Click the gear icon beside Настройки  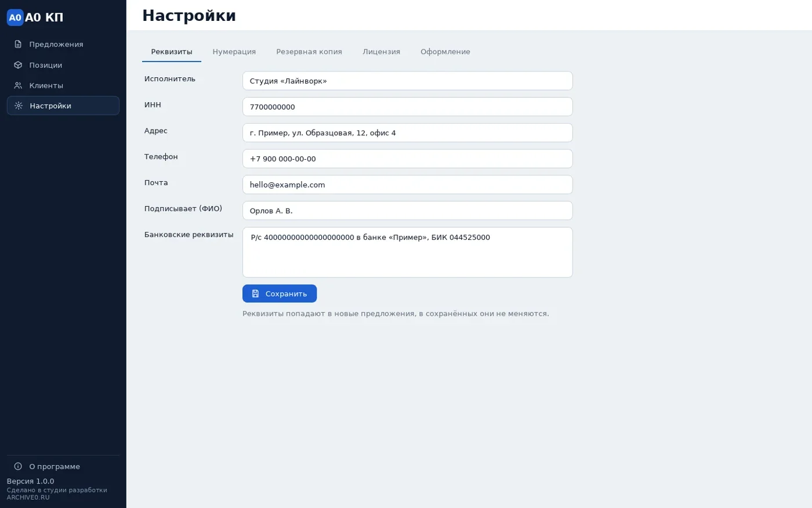tap(19, 106)
